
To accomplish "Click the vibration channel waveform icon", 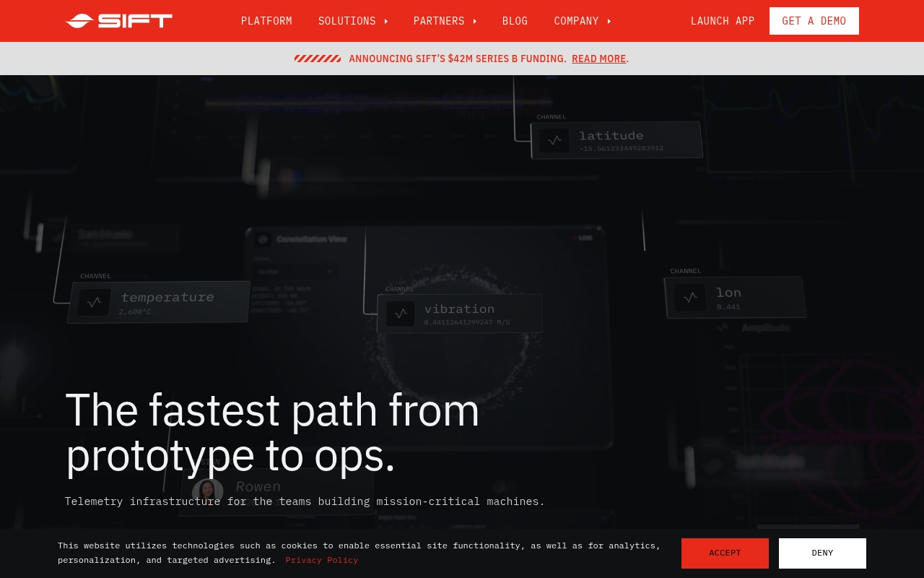I will click(401, 314).
